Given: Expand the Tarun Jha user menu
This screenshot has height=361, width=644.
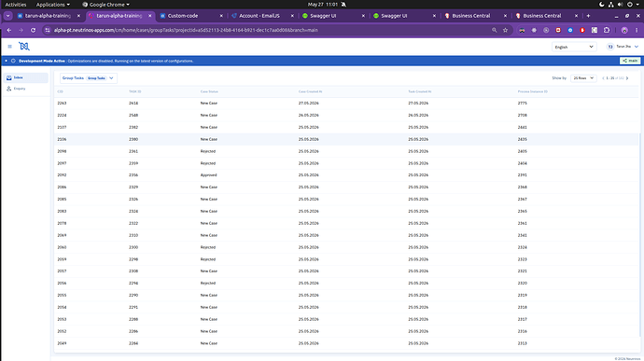Looking at the screenshot, I should (623, 47).
